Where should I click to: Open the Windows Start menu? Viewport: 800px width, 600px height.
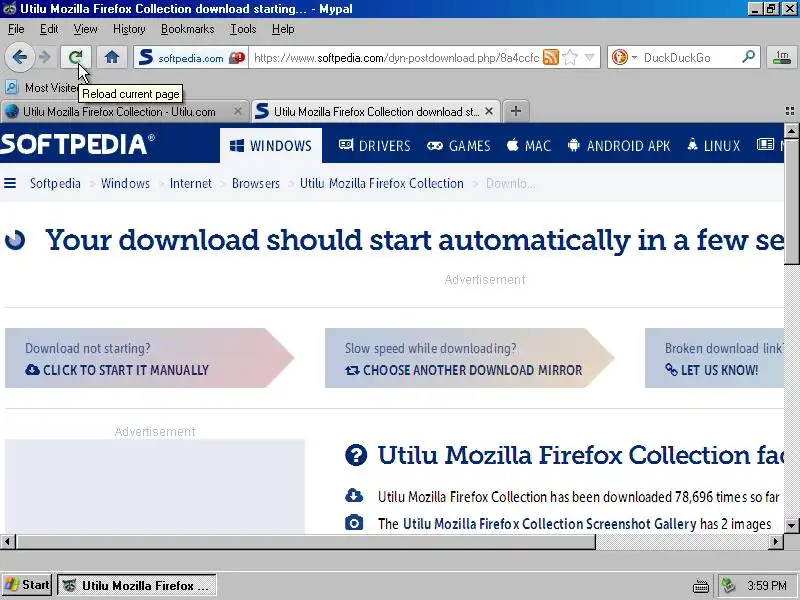[27, 585]
